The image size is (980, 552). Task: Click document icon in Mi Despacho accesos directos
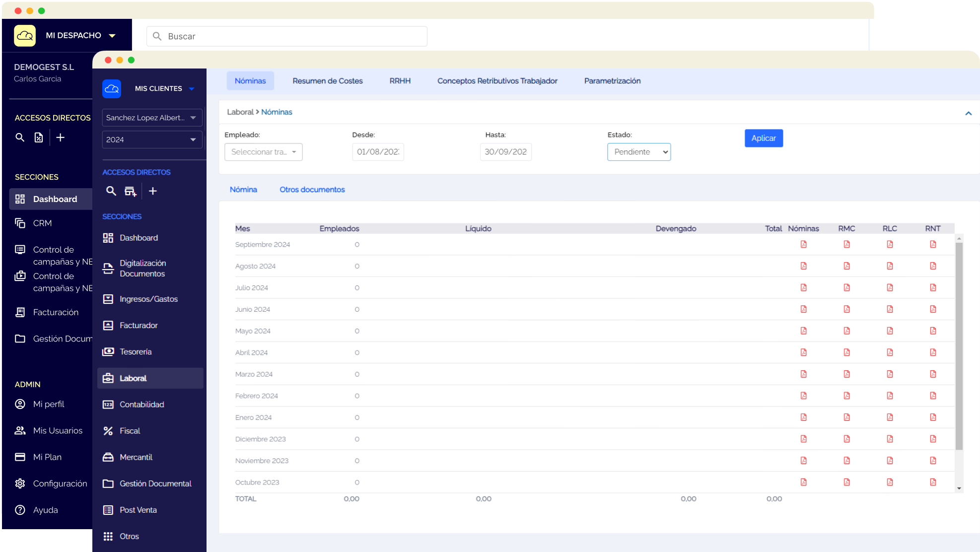pyautogui.click(x=39, y=138)
